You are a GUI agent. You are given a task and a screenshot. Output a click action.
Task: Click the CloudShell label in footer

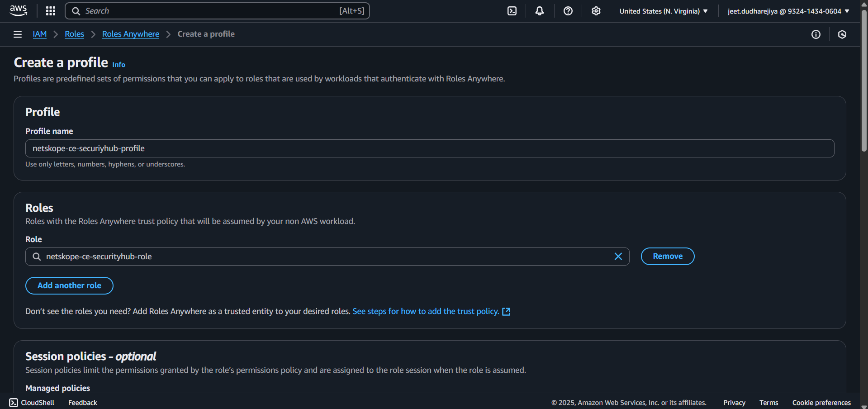click(x=38, y=403)
